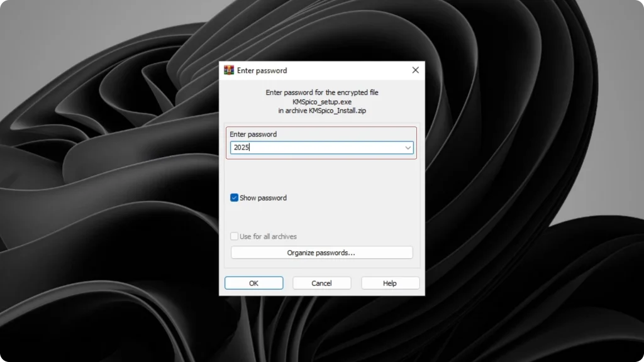Uncheck the Show password checkbox
Image resolution: width=644 pixels, height=362 pixels.
coord(234,198)
